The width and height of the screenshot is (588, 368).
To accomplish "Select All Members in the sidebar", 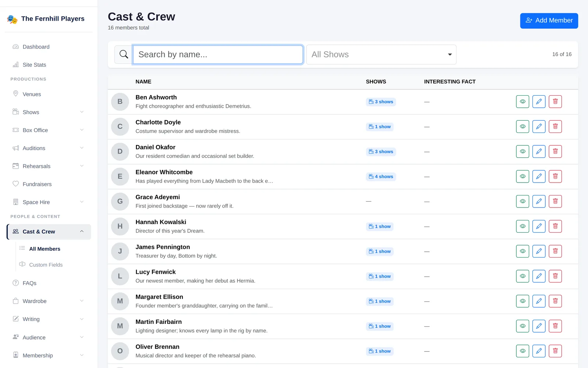I will [45, 249].
